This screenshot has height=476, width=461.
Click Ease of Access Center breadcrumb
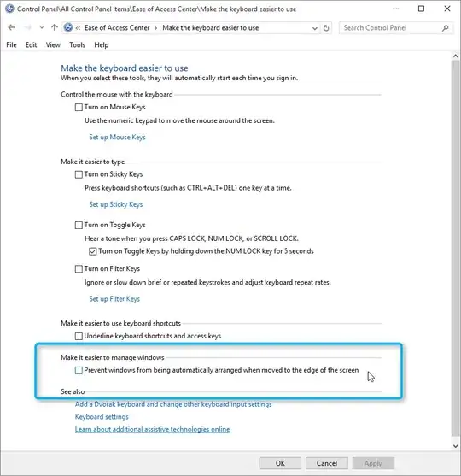[x=117, y=28]
